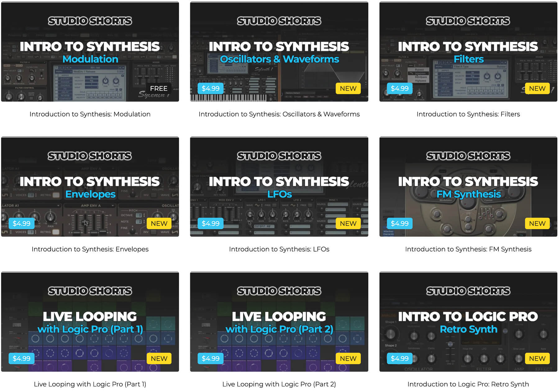Viewport: 559px width, 392px height.
Task: Click the blue 'Envelopes' subtitle text
Action: coord(90,194)
